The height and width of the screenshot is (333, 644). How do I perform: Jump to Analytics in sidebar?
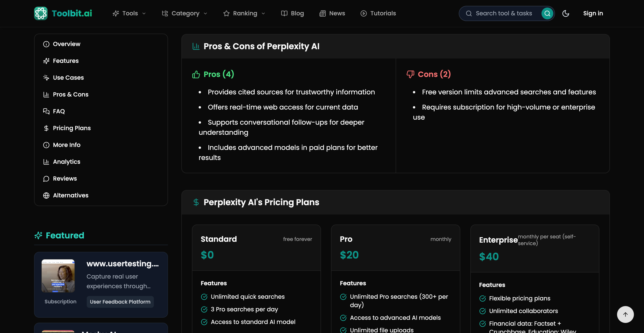[67, 162]
